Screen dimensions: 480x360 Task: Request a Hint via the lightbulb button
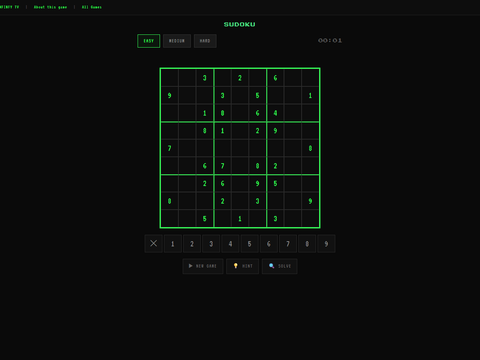point(242,266)
